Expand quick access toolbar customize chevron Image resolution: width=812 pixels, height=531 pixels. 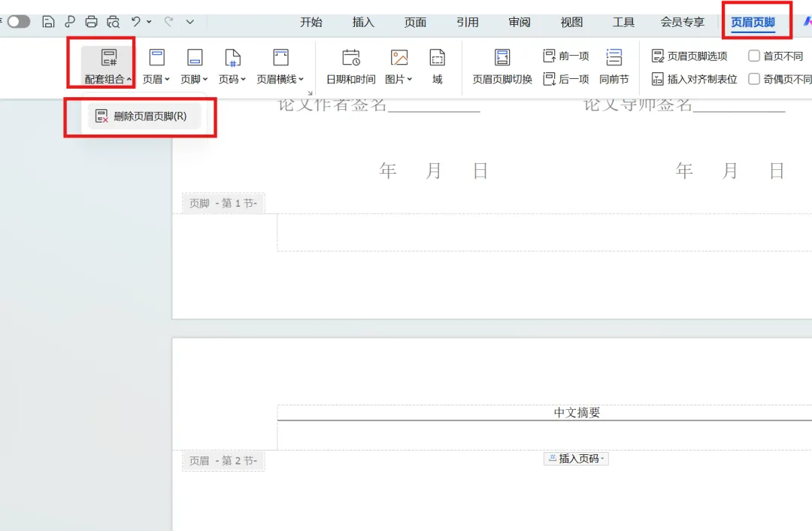[x=190, y=22]
